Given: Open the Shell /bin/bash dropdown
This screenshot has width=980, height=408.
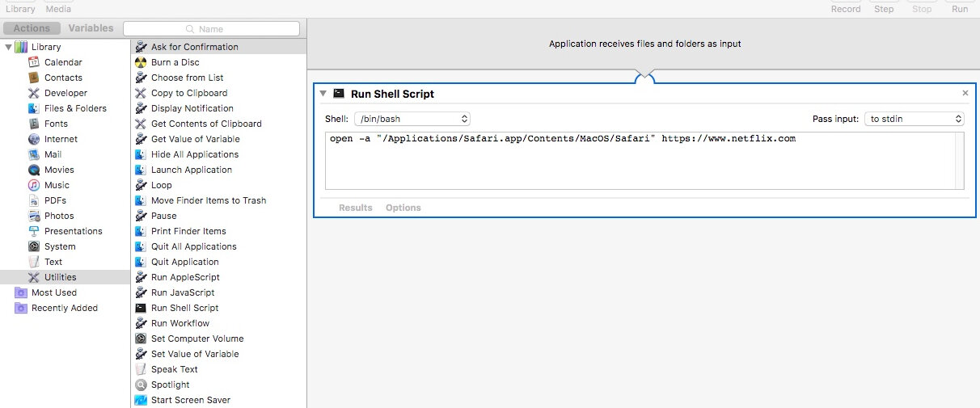Looking at the screenshot, I should [412, 119].
